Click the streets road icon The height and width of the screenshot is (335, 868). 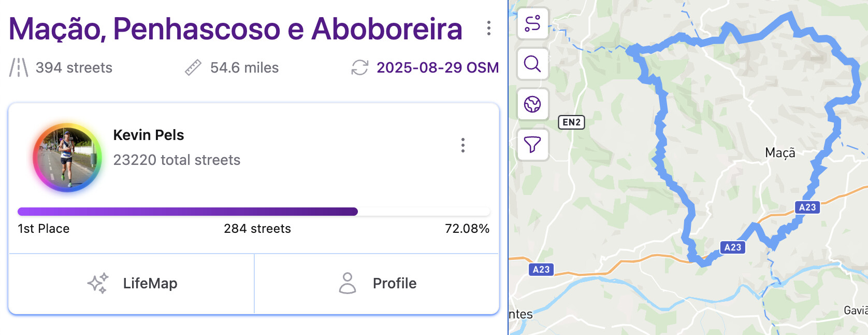(19, 67)
